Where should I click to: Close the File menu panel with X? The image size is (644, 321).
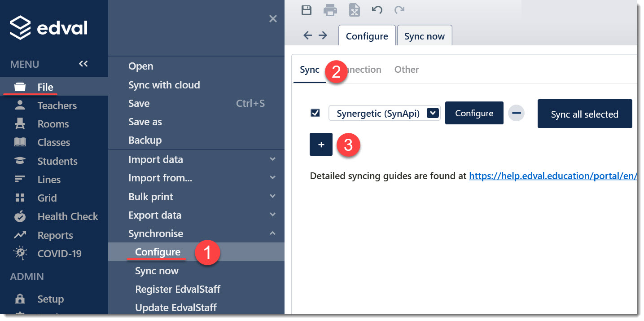273,19
